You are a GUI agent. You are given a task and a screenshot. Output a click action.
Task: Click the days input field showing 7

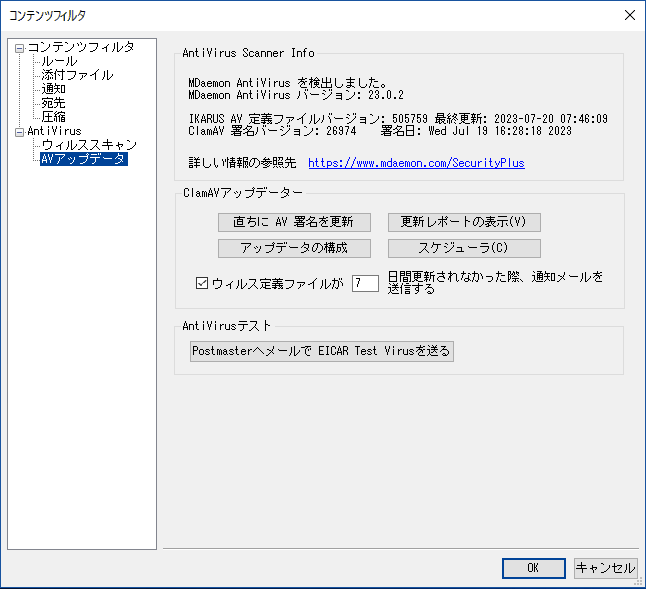click(x=365, y=283)
